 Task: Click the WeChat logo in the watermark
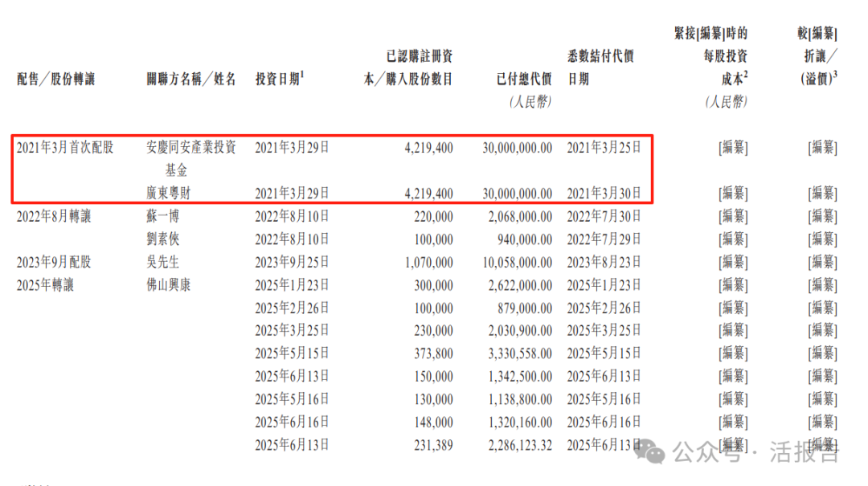(x=653, y=451)
